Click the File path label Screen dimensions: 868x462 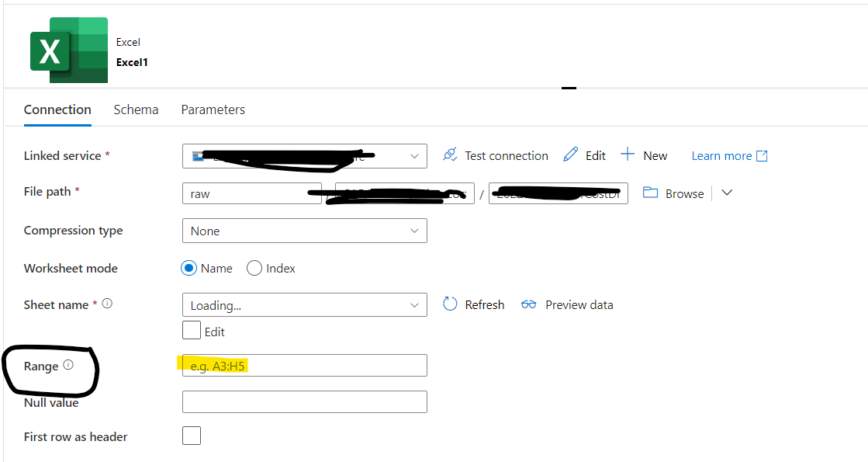(47, 192)
